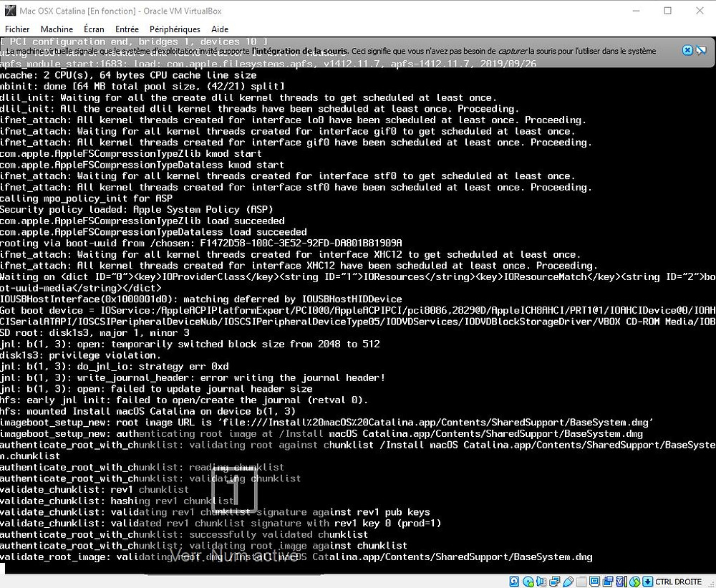Click the keyboard capture arrow icon
The image size is (716, 588).
[x=647, y=582]
